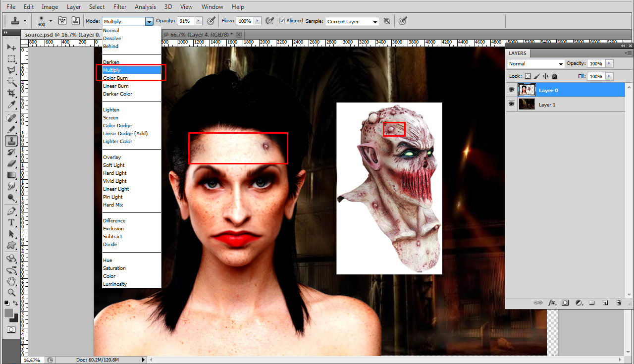Select the Brush tool
634x364 pixels.
pos(11,129)
